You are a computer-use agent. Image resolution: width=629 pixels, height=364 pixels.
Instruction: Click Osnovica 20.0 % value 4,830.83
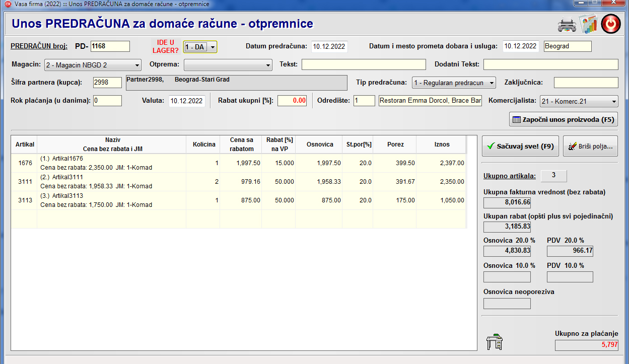507,251
